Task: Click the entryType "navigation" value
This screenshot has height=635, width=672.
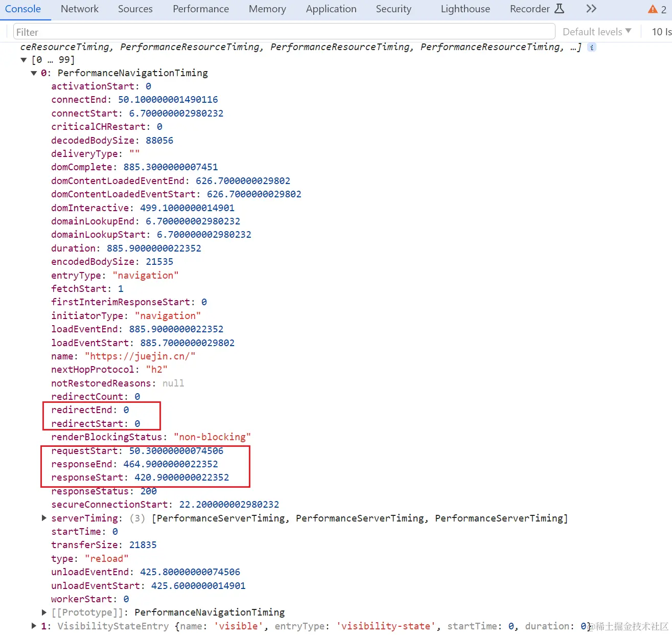Action: point(146,276)
